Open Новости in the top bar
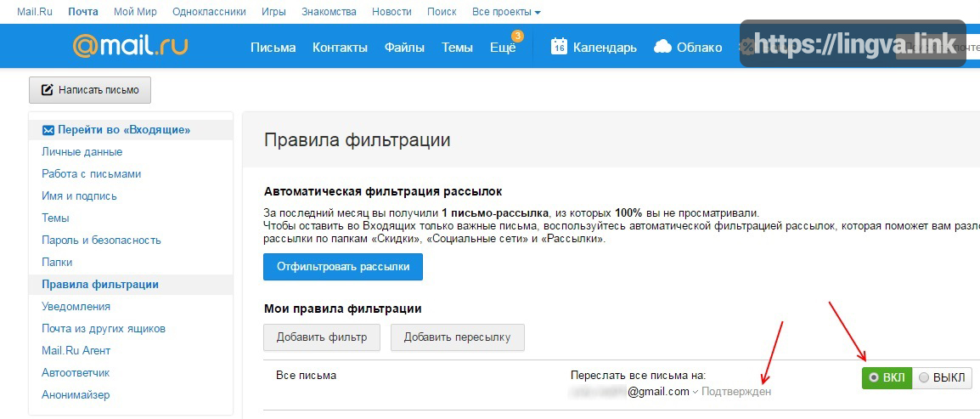Screen dimensions: 980x419 (x=391, y=12)
